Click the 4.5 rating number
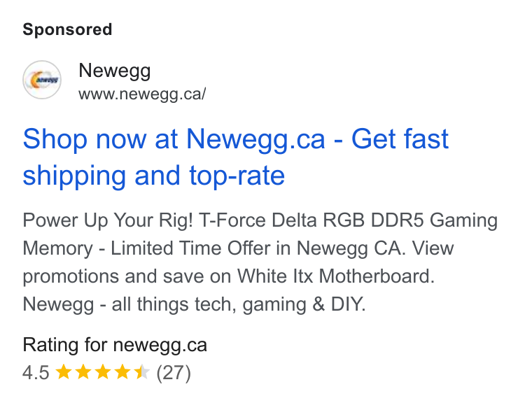The image size is (532, 403). (x=36, y=373)
